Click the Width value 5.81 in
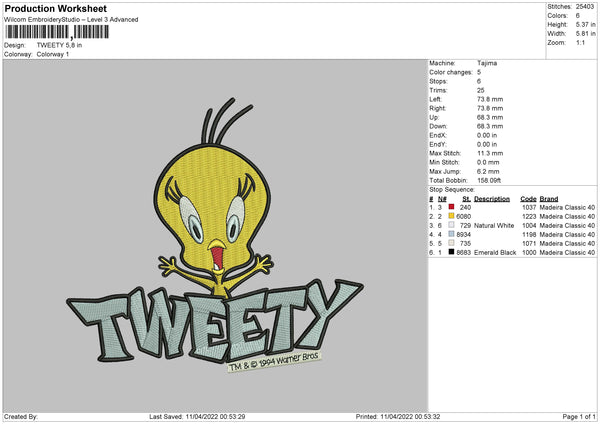 pos(585,34)
